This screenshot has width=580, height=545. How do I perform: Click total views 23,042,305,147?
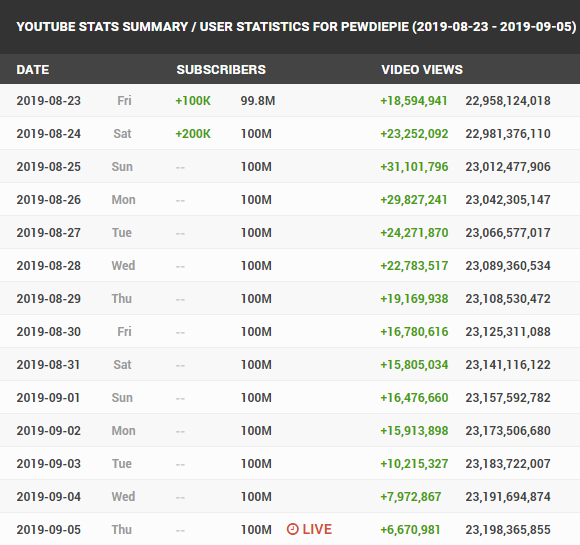508,199
